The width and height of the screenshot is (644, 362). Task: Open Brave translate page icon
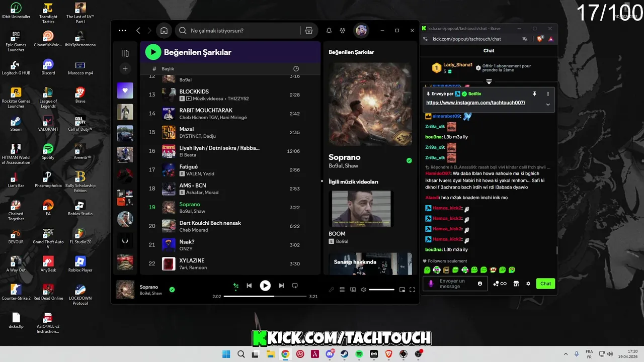[x=525, y=39]
